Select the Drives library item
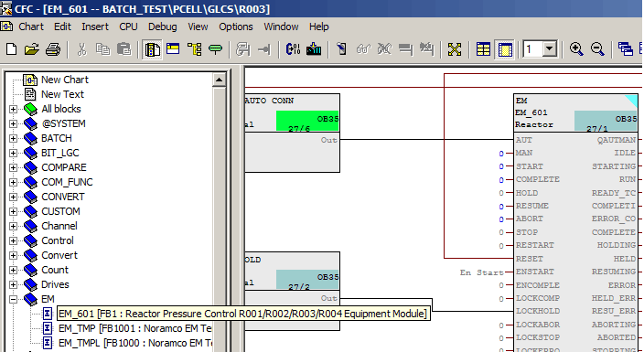This screenshot has width=644, height=352. (x=55, y=284)
